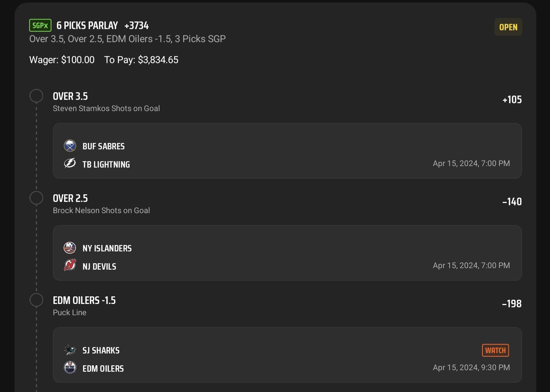This screenshot has width=550, height=392.
Task: Click the -198 puck line odds
Action: (x=512, y=304)
